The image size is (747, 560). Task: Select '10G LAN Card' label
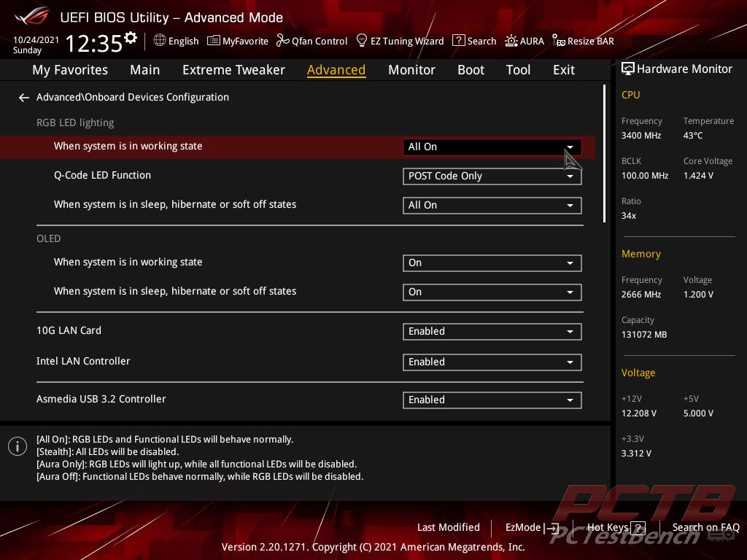click(x=69, y=330)
